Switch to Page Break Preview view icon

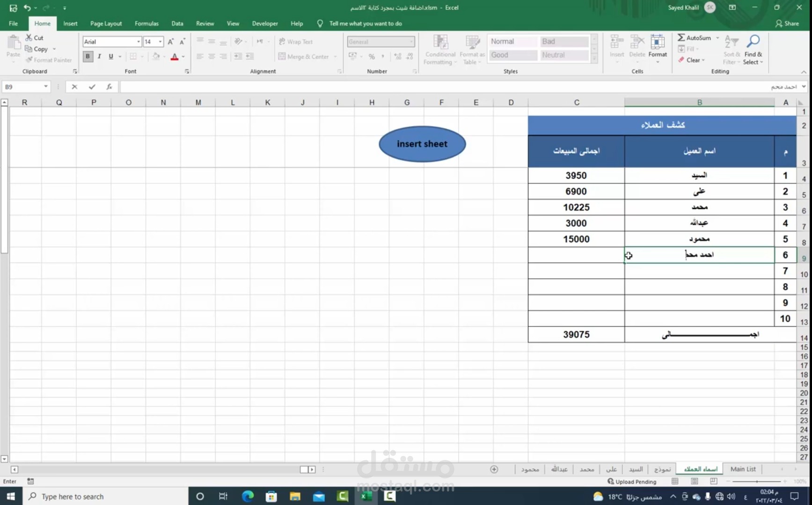coord(714,481)
